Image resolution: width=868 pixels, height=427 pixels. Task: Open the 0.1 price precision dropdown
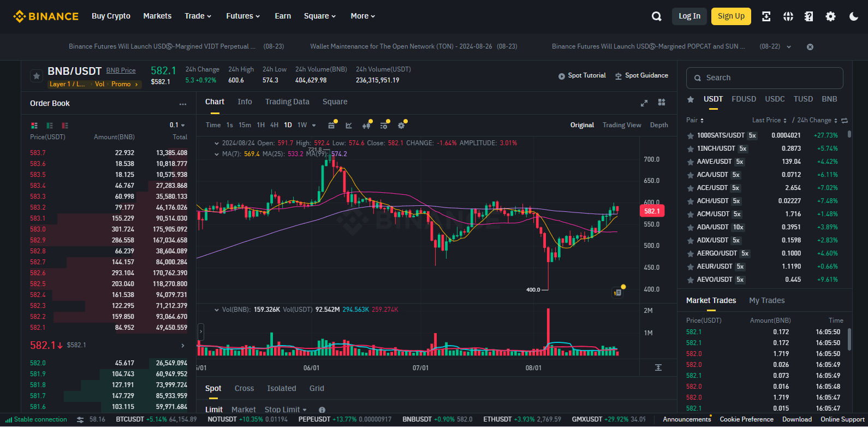click(177, 125)
